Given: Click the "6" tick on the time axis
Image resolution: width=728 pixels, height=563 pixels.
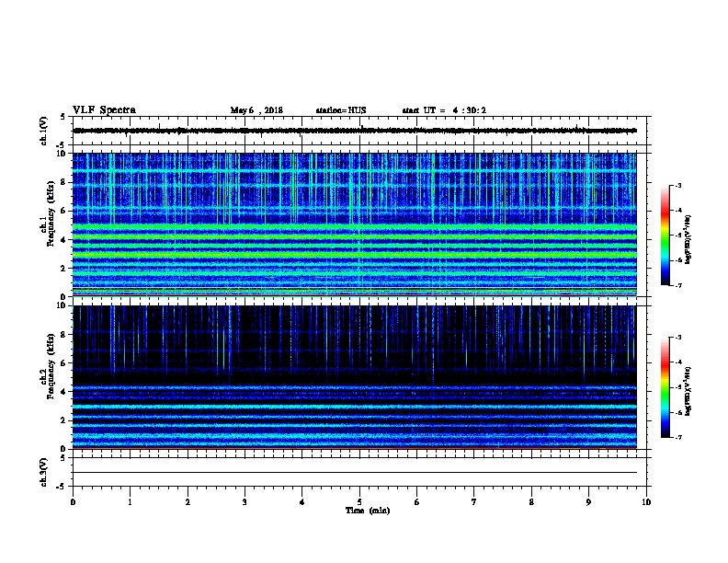Looking at the screenshot, I should [417, 502].
